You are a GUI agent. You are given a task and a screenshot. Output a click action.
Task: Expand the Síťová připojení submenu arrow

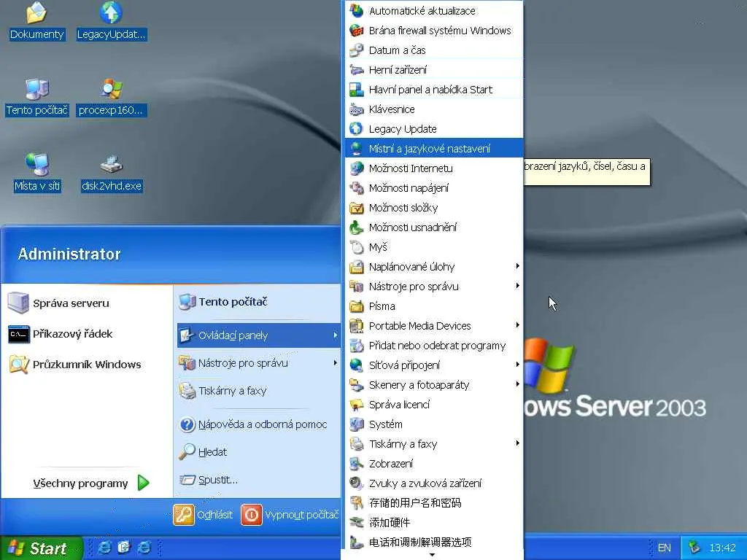click(517, 365)
